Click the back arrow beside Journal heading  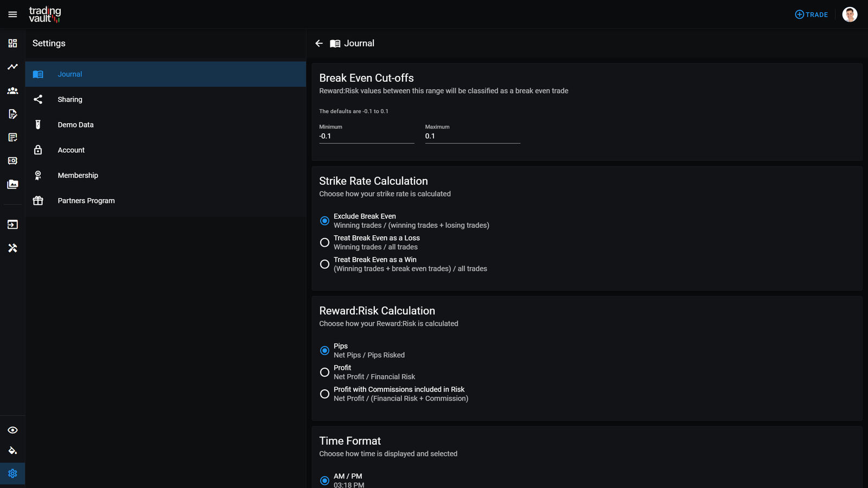point(319,43)
